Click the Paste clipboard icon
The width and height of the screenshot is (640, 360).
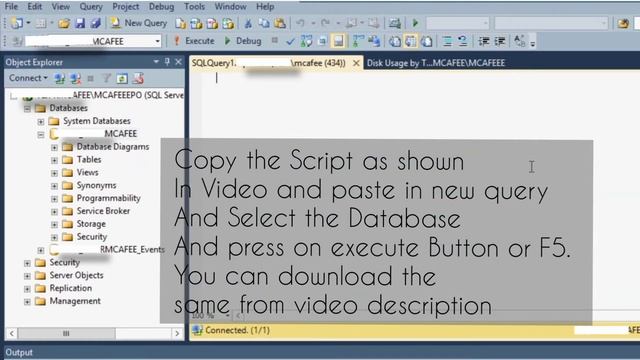pyautogui.click(x=280, y=23)
